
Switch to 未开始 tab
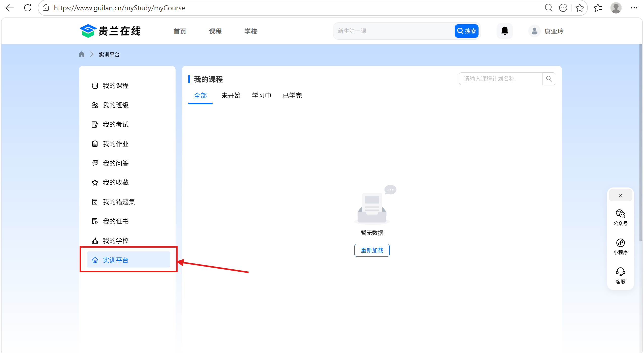tap(231, 96)
